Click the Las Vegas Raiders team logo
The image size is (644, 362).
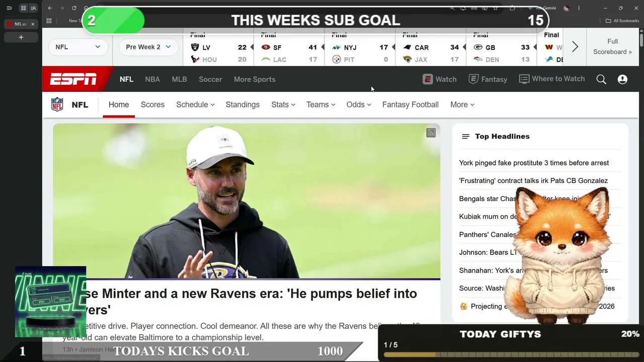tap(195, 47)
